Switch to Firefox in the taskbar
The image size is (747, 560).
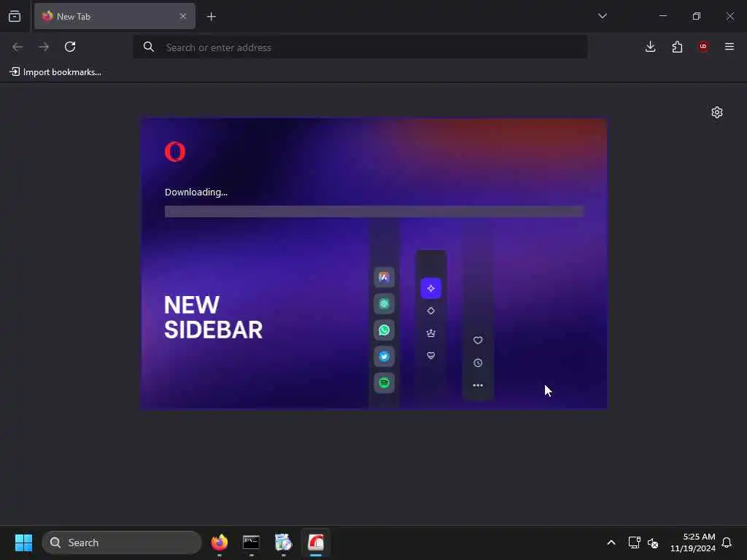[x=219, y=542]
